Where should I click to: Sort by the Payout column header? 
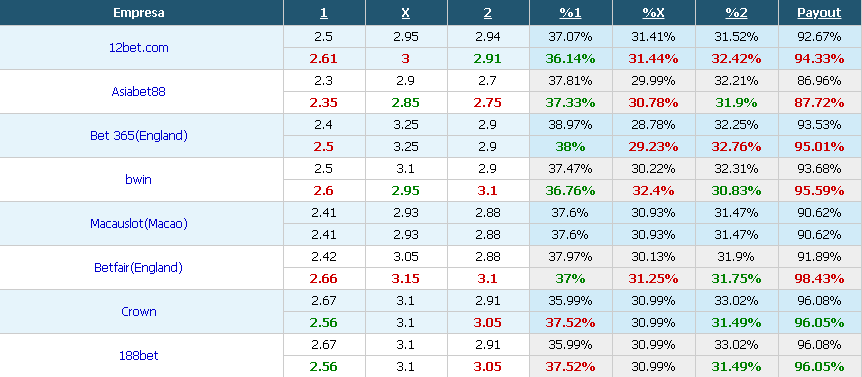coord(819,13)
